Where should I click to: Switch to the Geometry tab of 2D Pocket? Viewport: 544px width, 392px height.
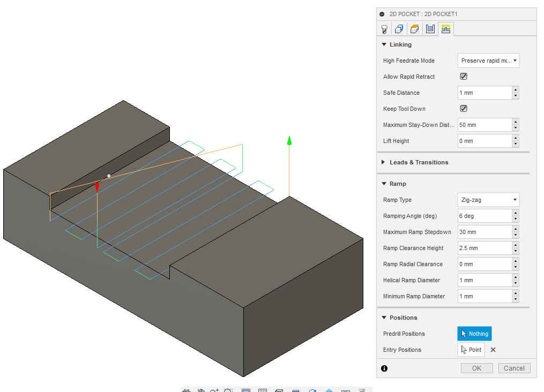[x=399, y=29]
